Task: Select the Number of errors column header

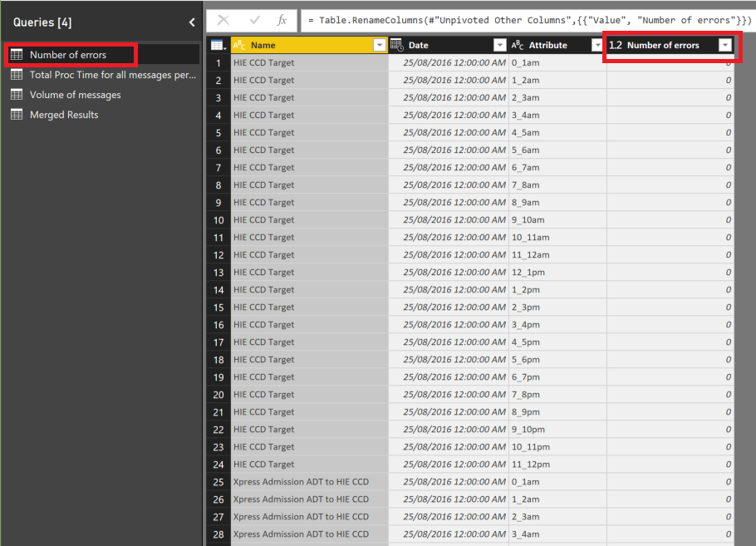Action: [670, 46]
